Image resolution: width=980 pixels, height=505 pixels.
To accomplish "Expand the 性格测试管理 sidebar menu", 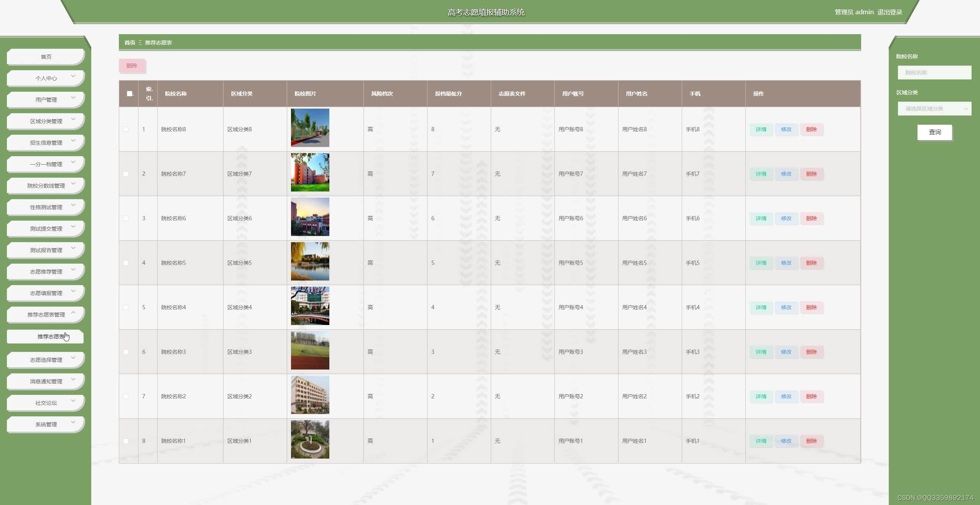I will pos(46,207).
